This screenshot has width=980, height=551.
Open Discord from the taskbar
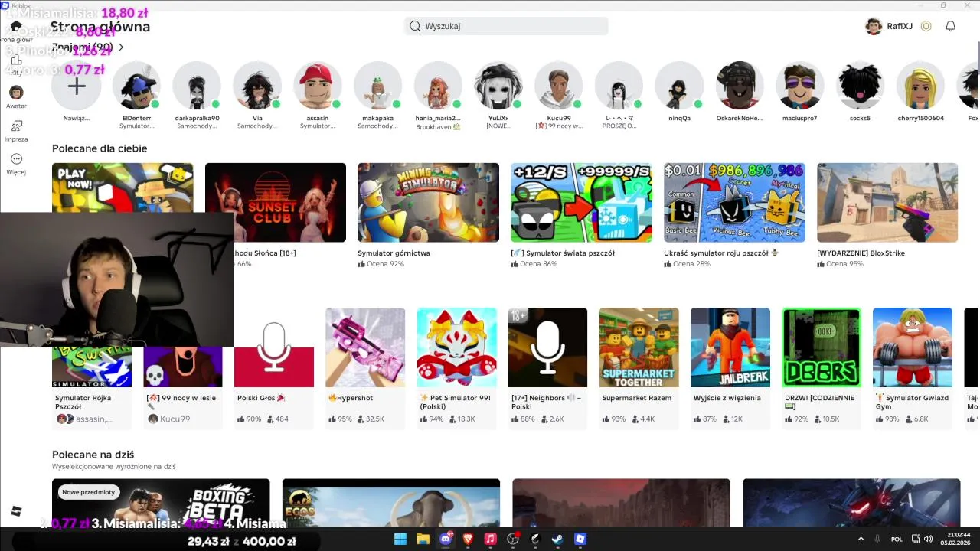[x=446, y=539]
